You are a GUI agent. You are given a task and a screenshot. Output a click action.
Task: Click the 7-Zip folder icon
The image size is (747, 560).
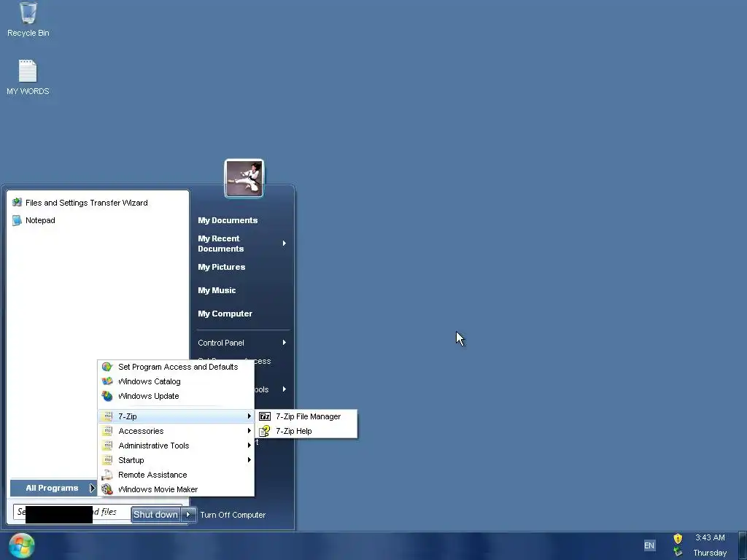(x=107, y=416)
